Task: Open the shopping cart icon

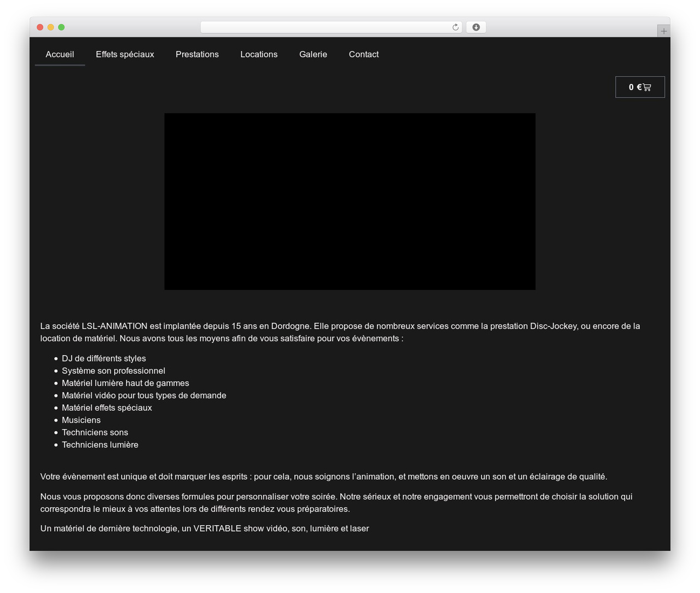Action: coord(647,87)
